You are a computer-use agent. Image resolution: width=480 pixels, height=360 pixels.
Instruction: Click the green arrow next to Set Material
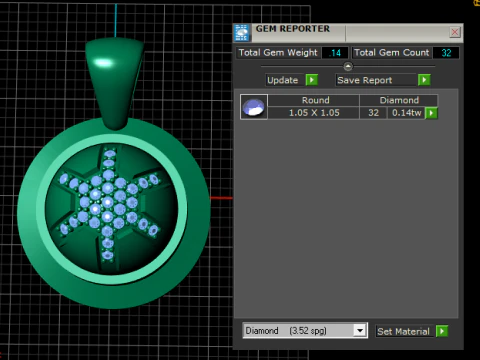click(442, 331)
